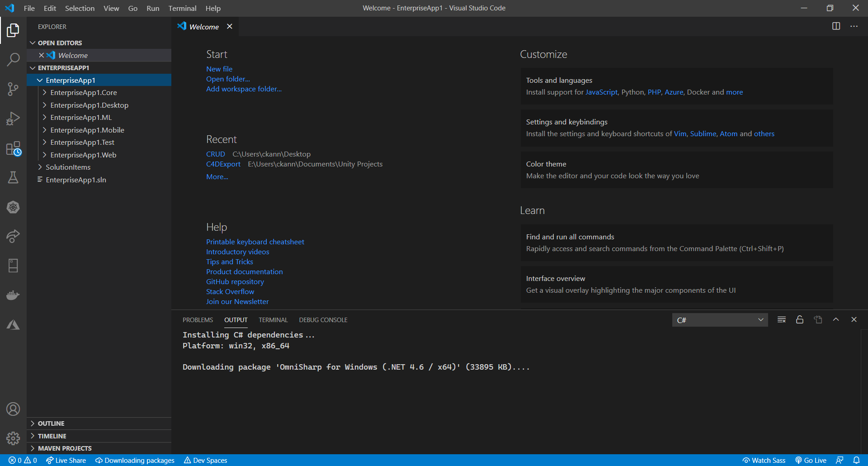
Task: Close the bottom panel
Action: pyautogui.click(x=854, y=320)
